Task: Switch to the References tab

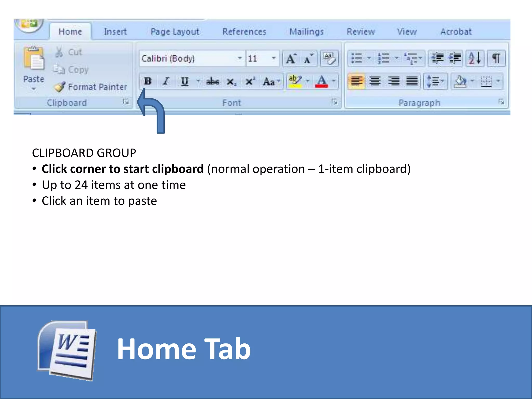Action: point(244,32)
